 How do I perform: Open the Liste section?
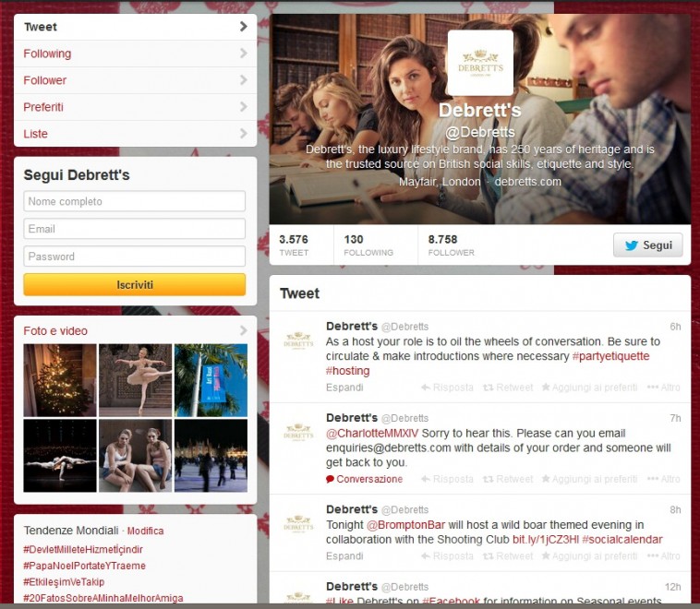(135, 134)
